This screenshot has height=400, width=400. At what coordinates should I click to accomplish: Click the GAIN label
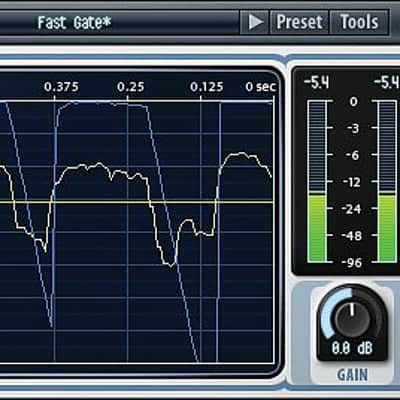point(352,375)
